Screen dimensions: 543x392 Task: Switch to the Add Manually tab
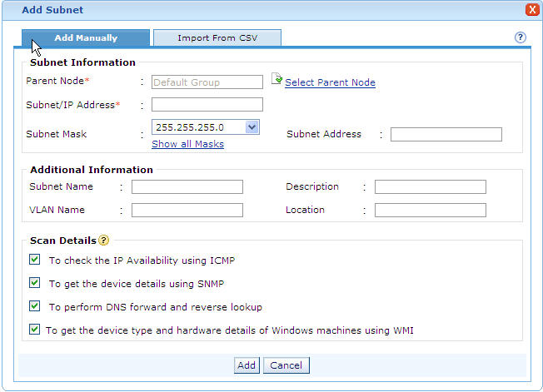click(86, 37)
